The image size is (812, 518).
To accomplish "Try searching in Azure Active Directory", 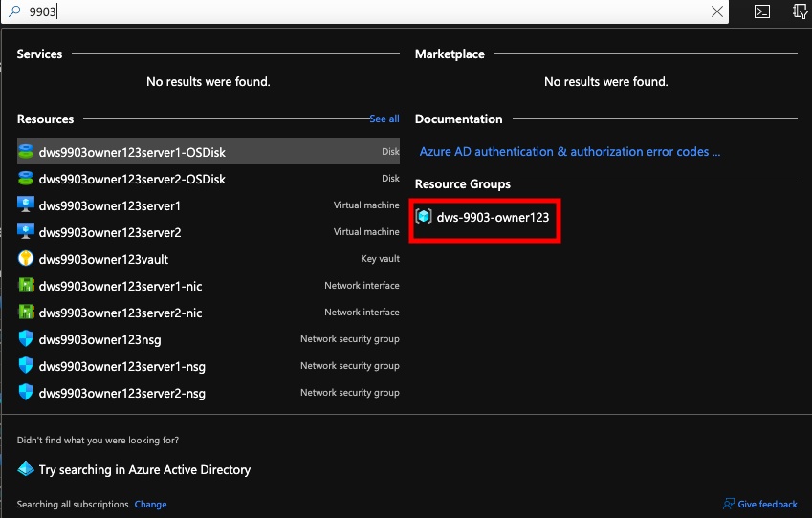I will pyautogui.click(x=144, y=469).
